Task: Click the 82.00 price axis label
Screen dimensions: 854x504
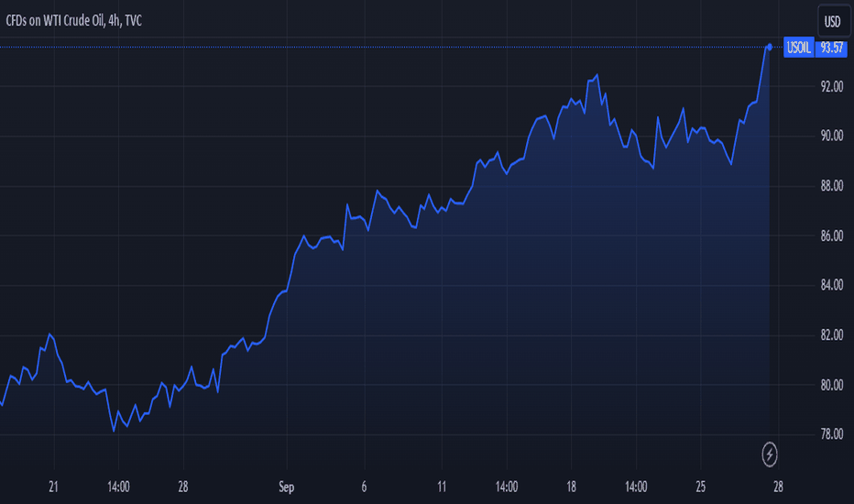Action: (832, 334)
